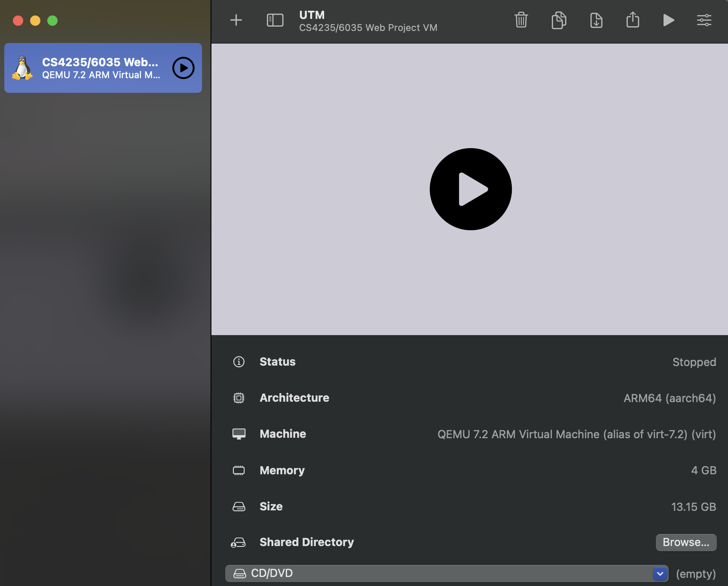Minimize the UTM window with yellow button
The height and width of the screenshot is (586, 728).
35,21
